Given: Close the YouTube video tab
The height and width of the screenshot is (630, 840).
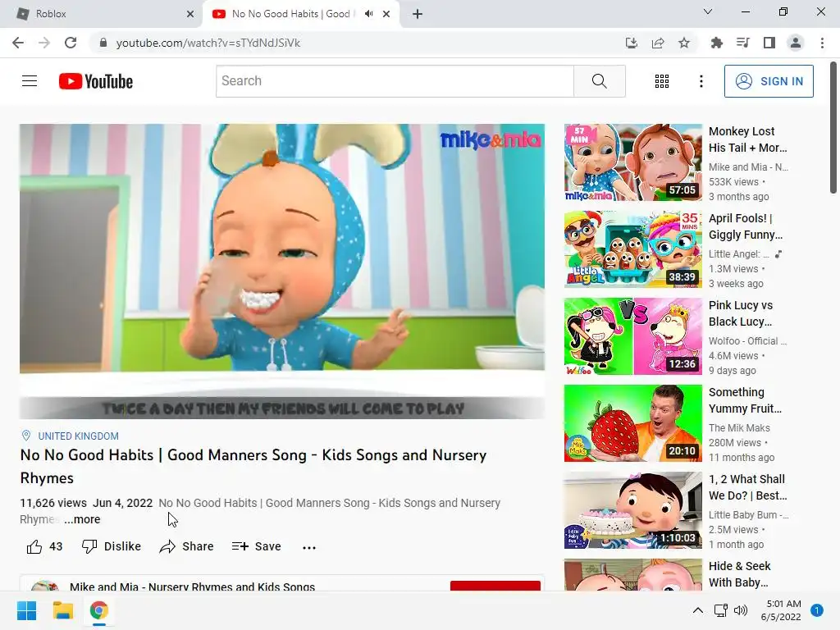Looking at the screenshot, I should [386, 14].
